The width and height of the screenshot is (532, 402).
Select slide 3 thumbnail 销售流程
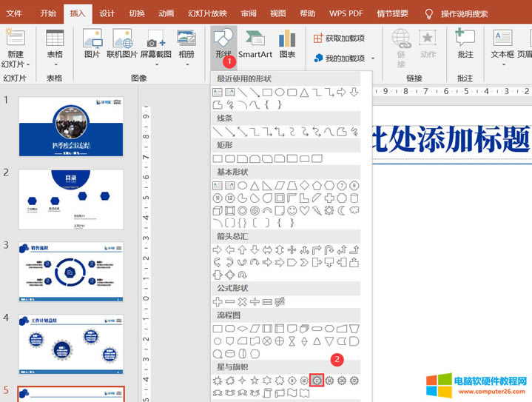click(x=71, y=272)
